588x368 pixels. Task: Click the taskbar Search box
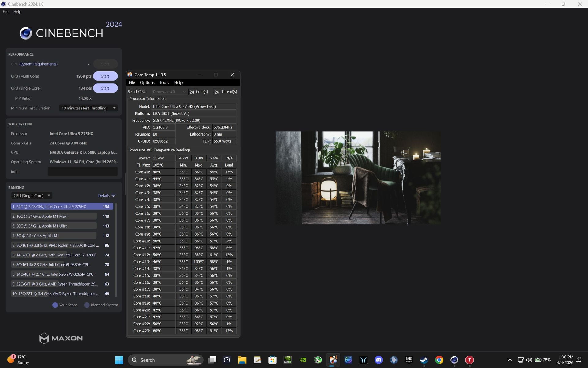(166, 360)
